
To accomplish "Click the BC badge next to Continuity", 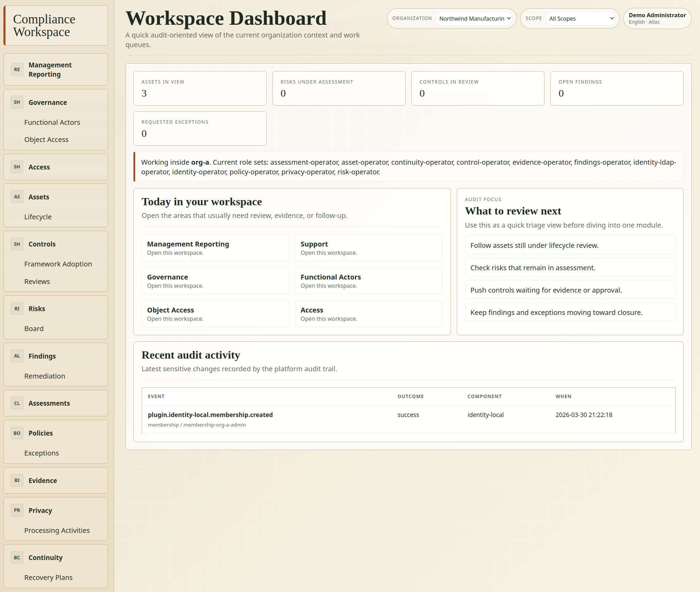I will click(17, 557).
